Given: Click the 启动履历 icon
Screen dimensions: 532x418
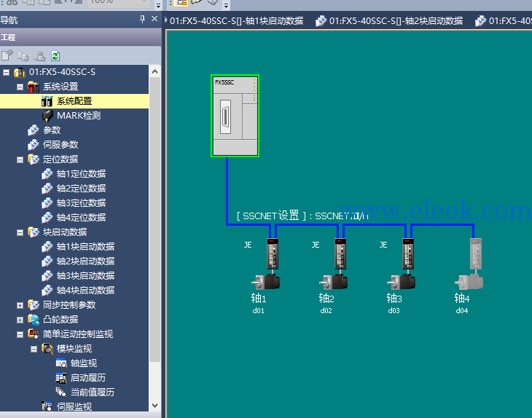Looking at the screenshot, I should tap(61, 378).
